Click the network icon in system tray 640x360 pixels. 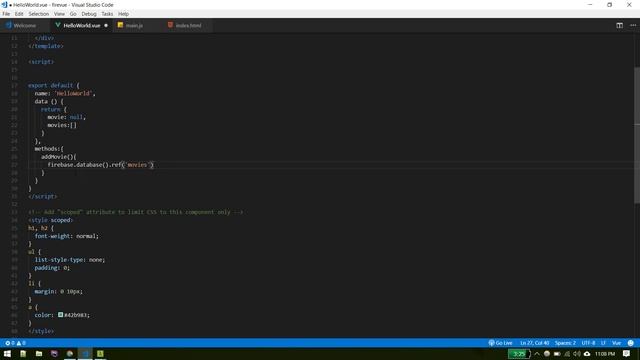click(567, 354)
